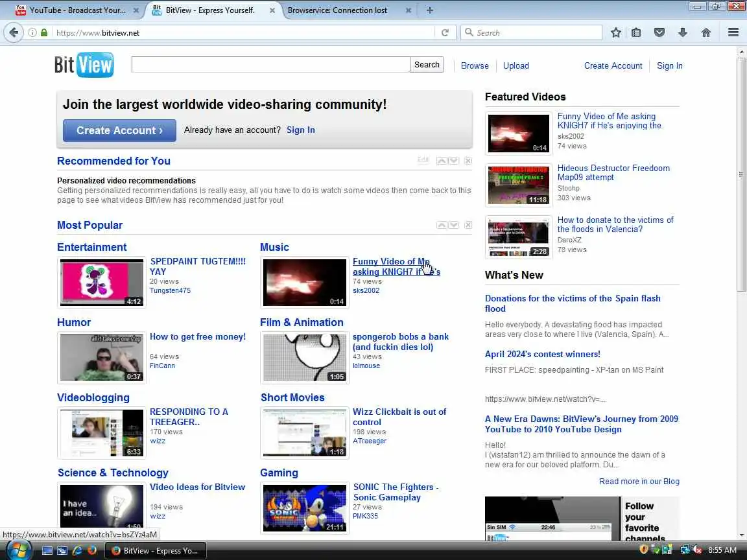Click the BitView logo
The image size is (747, 560).
pos(84,65)
